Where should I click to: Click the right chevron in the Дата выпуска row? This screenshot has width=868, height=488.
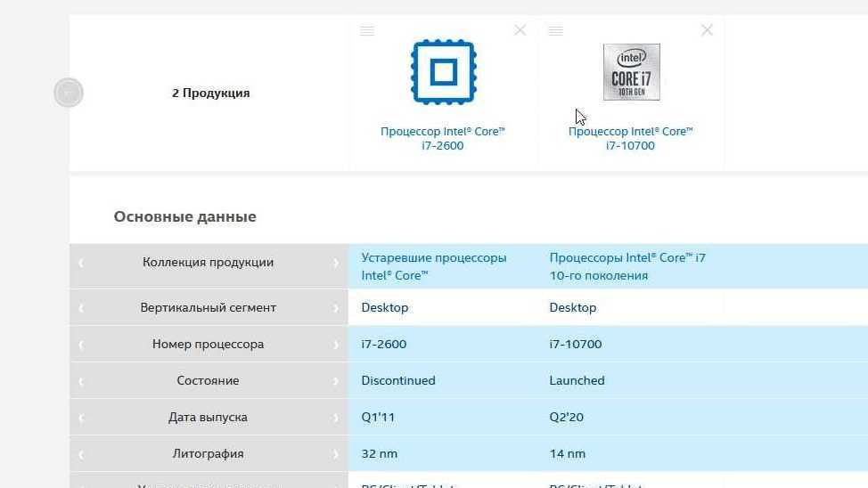tap(336, 418)
